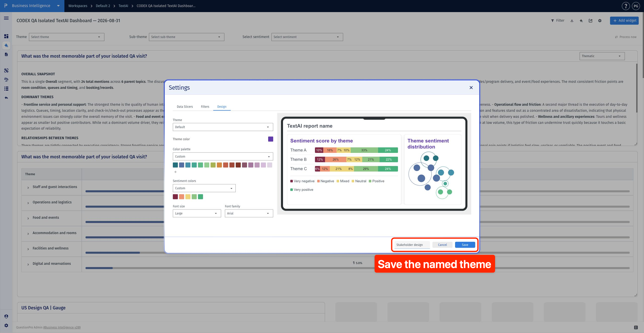Screen dimensions: 644x333
Task: Open the help question mark icon
Action: pyautogui.click(x=626, y=6)
